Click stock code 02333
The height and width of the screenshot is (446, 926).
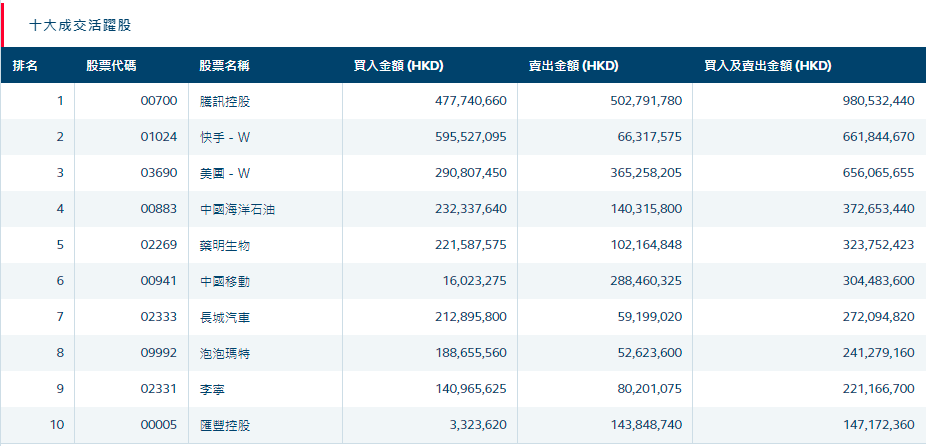click(x=159, y=317)
